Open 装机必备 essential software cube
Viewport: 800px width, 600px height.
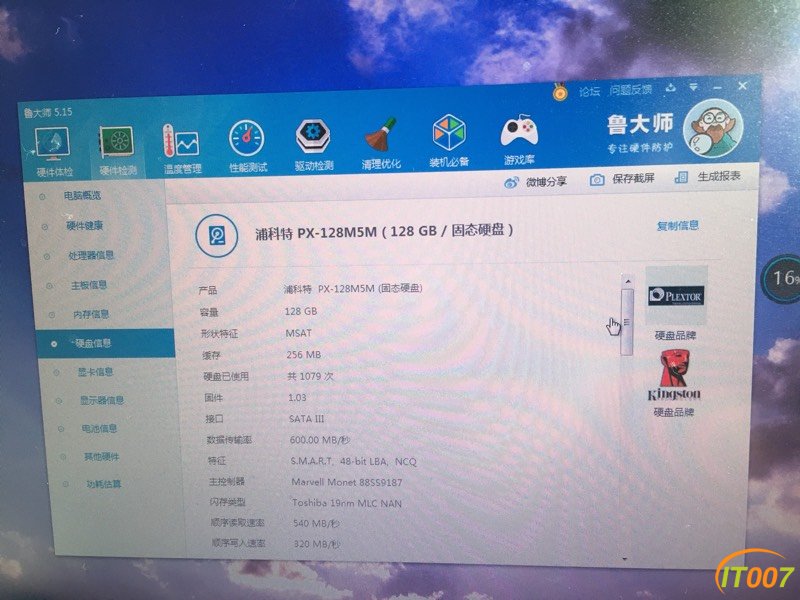point(448,141)
